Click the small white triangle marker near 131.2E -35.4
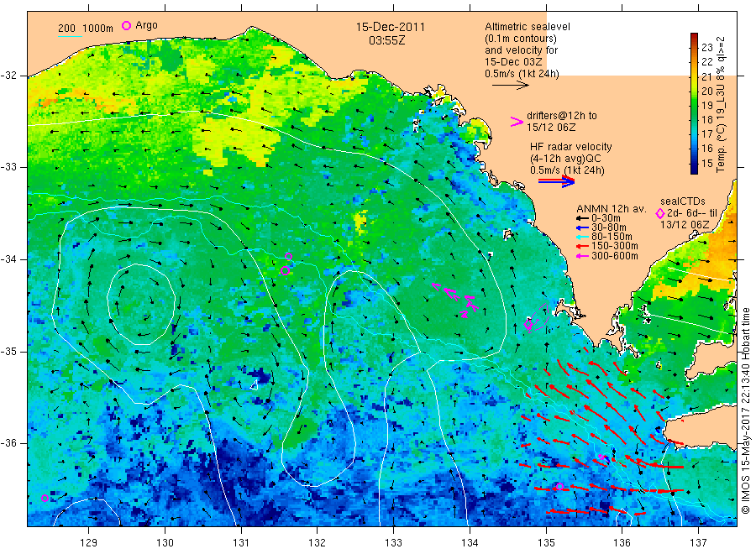This screenshot has height=554, width=756. (x=254, y=384)
